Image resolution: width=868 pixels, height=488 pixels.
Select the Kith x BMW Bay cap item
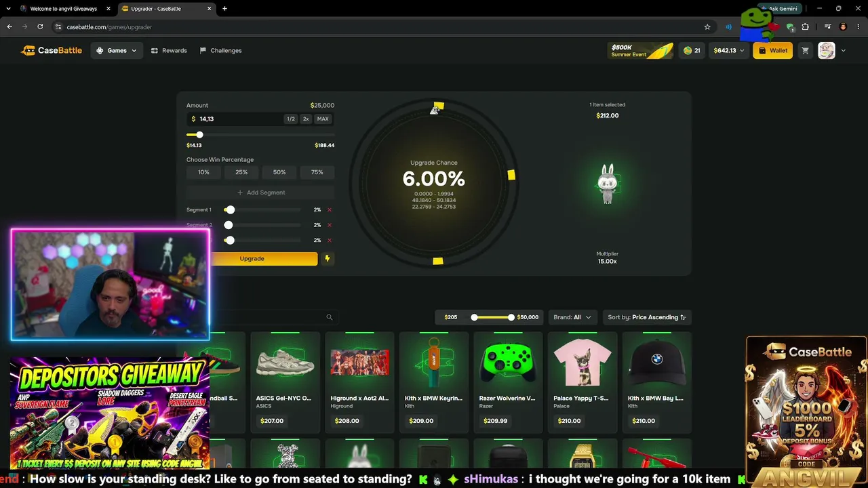pos(657,382)
